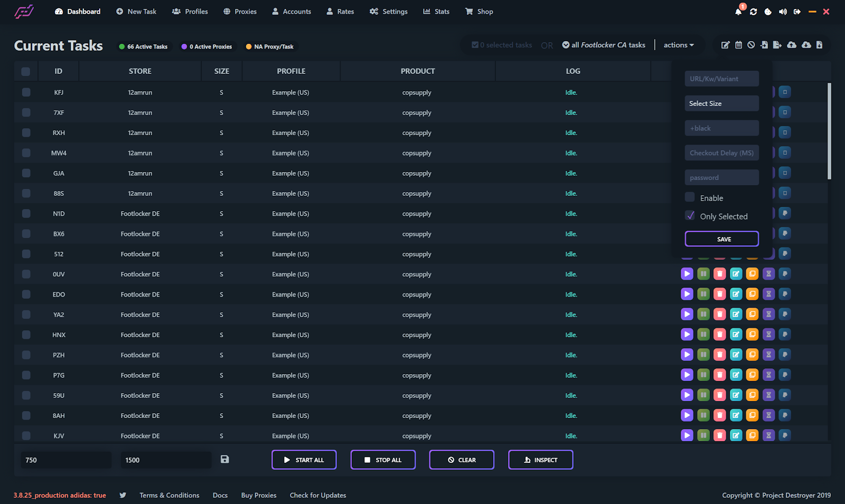Click the URL/Kw/Variant input field

click(721, 79)
